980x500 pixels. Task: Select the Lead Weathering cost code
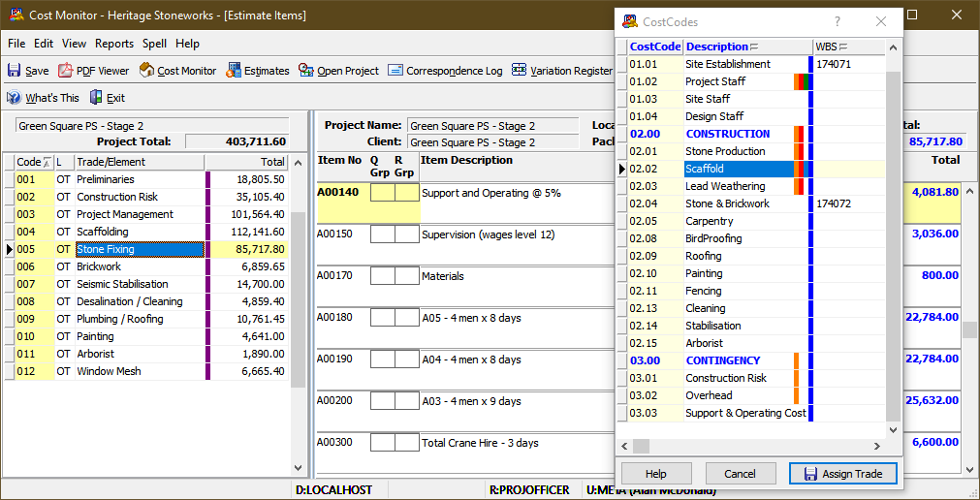(x=750, y=186)
